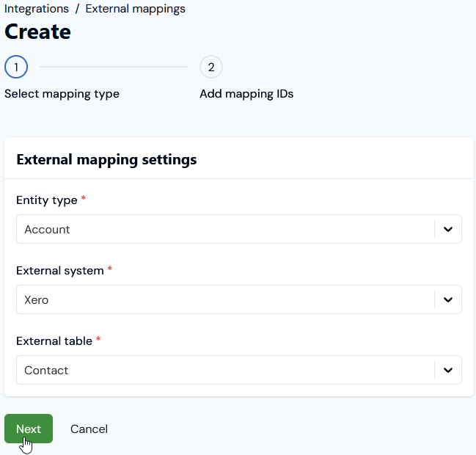Click the Create page title
The width and height of the screenshot is (476, 455).
[x=37, y=32]
